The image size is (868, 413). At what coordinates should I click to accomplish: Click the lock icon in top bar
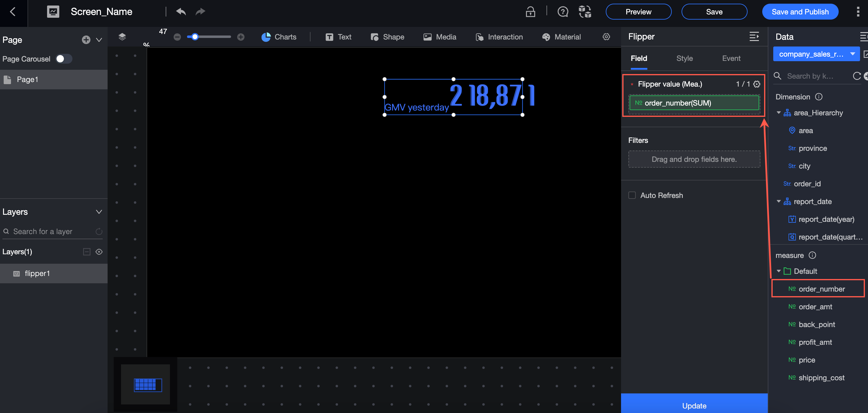(x=530, y=12)
